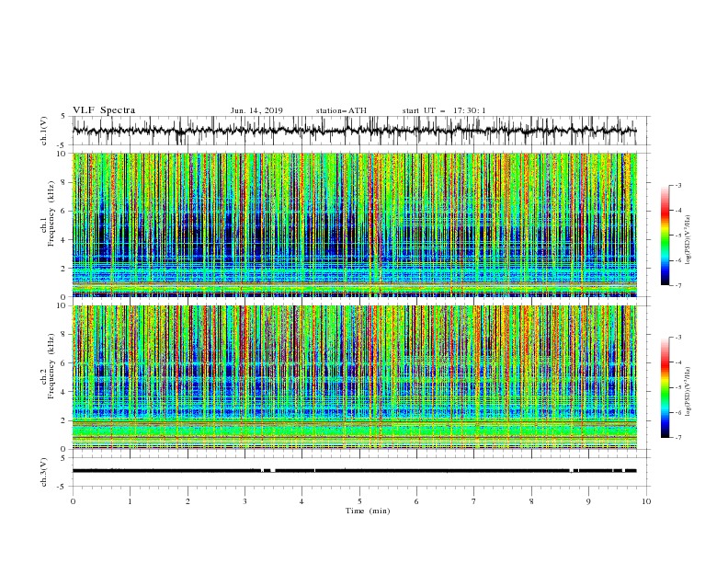The image size is (728, 563).
Task: Click the "VLF Spectra" plot title
Action: click(104, 110)
